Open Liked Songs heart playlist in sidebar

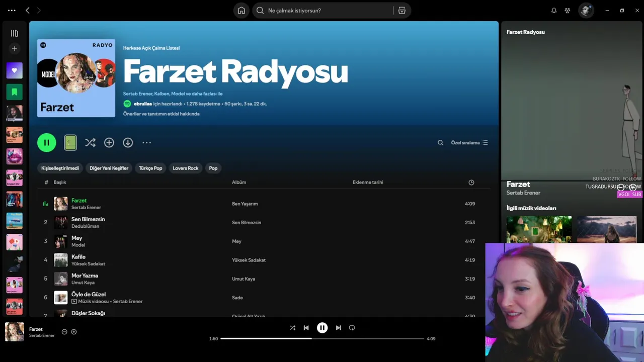click(x=14, y=70)
